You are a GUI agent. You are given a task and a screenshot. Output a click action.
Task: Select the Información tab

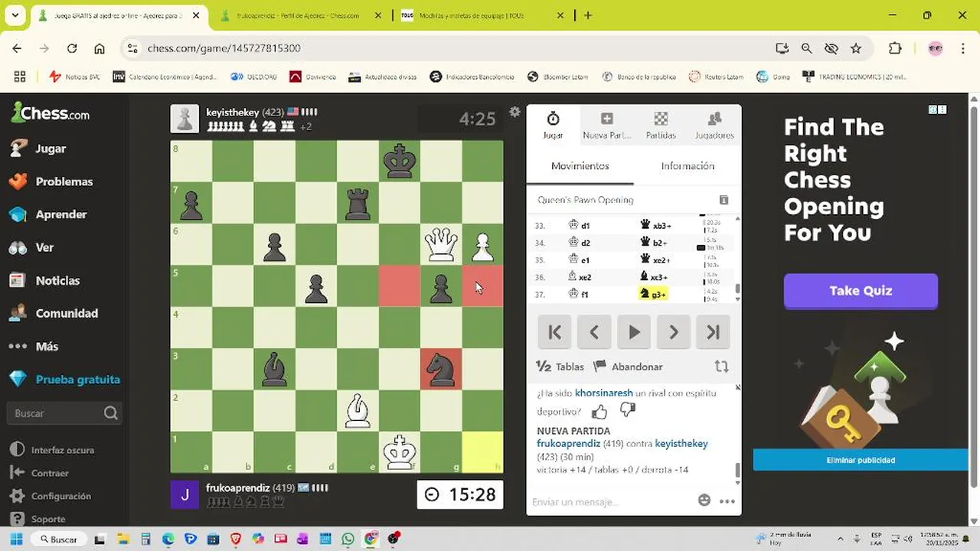pos(688,166)
